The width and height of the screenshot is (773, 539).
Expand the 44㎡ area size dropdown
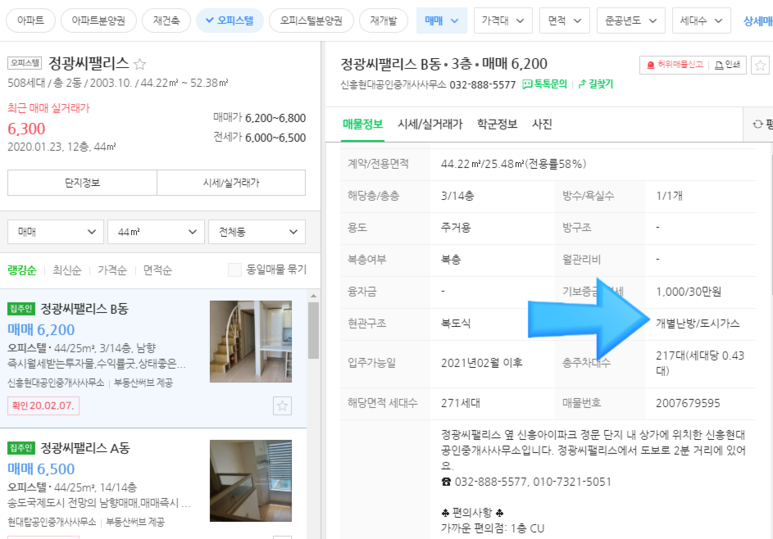(156, 232)
